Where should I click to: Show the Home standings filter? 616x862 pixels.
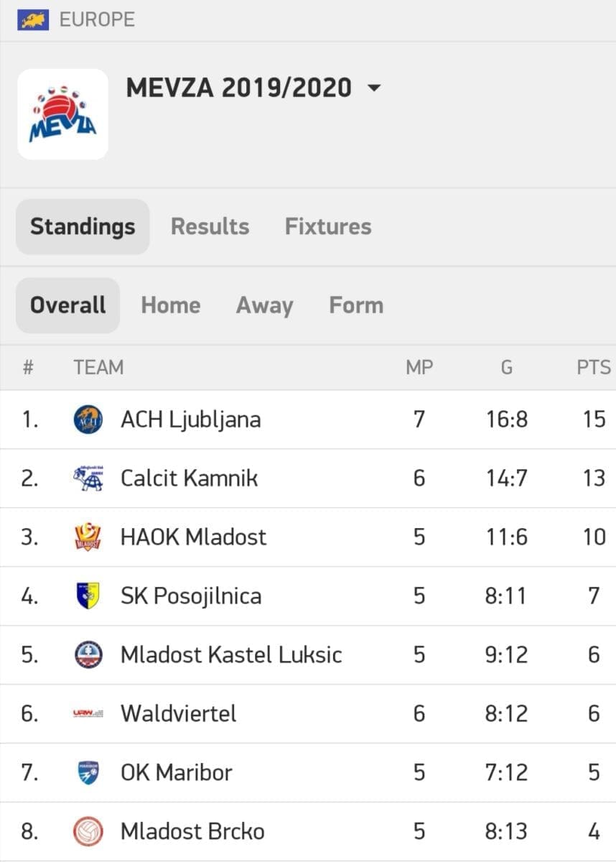click(x=171, y=305)
